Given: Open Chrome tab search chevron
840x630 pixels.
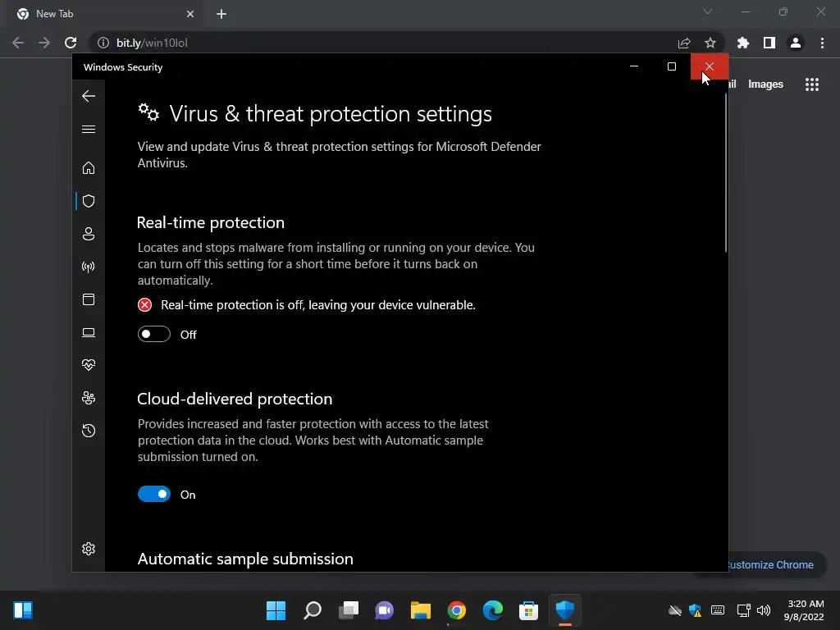Looking at the screenshot, I should click(x=708, y=11).
